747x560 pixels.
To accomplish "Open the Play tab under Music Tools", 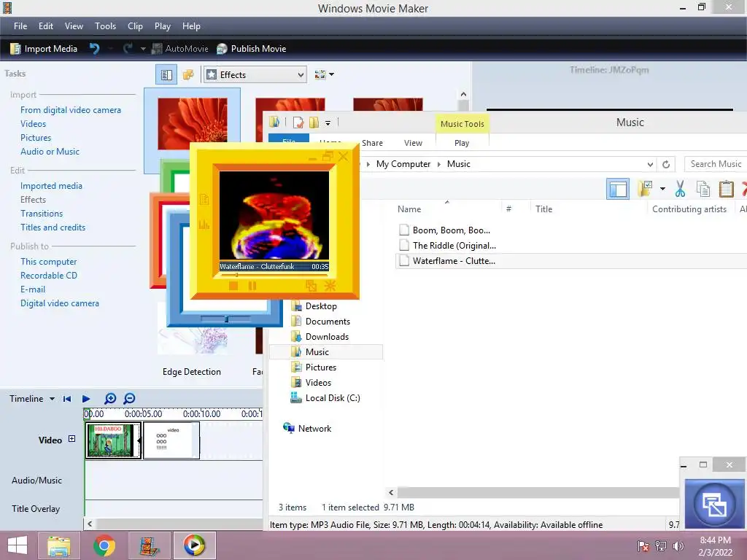I will tap(462, 143).
